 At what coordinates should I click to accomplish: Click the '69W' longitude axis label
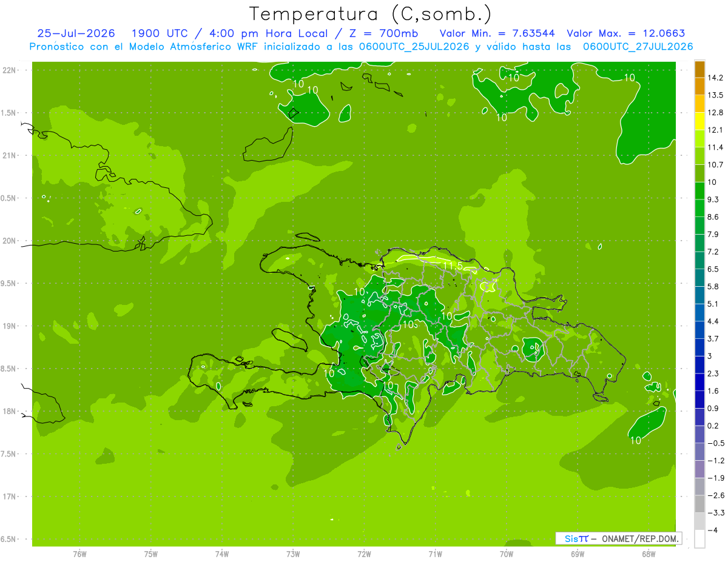[578, 554]
